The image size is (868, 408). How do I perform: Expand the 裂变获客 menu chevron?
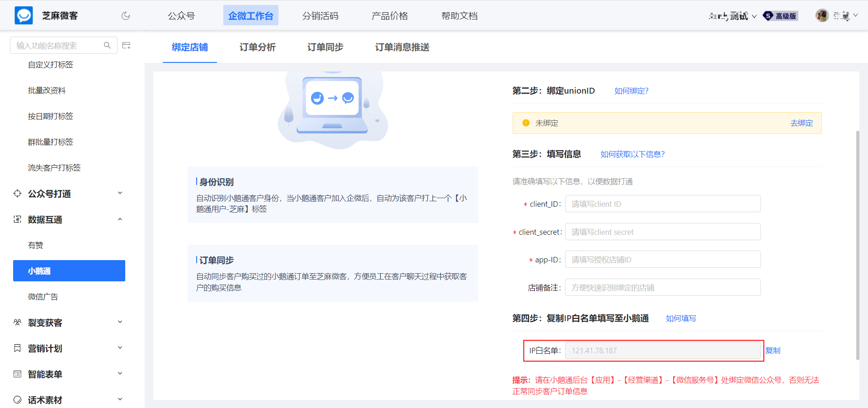(120, 322)
